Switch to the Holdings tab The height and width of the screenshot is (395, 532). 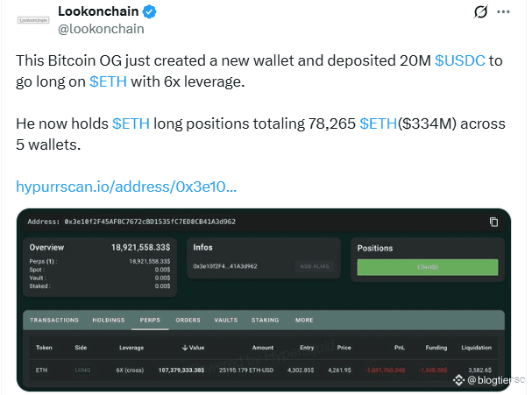coord(109,320)
